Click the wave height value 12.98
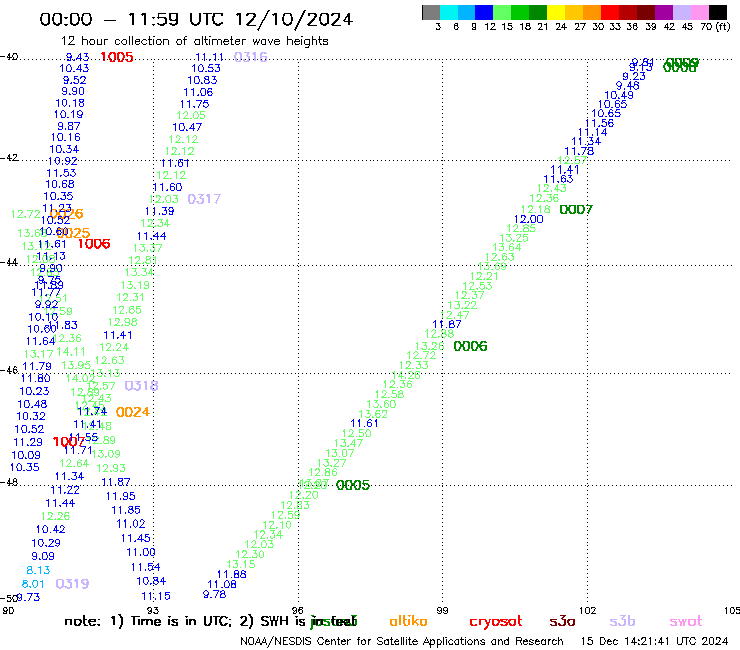This screenshot has height=650, width=740. tap(123, 322)
